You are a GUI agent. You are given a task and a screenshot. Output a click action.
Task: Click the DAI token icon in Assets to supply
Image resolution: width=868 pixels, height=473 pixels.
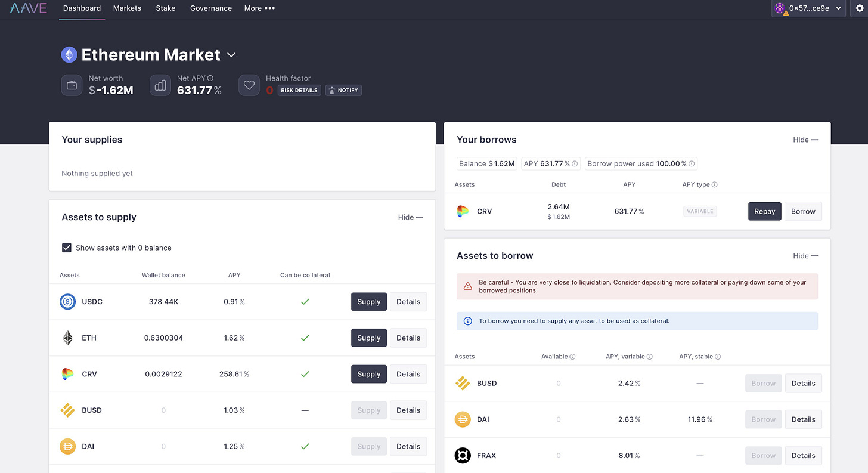point(68,446)
